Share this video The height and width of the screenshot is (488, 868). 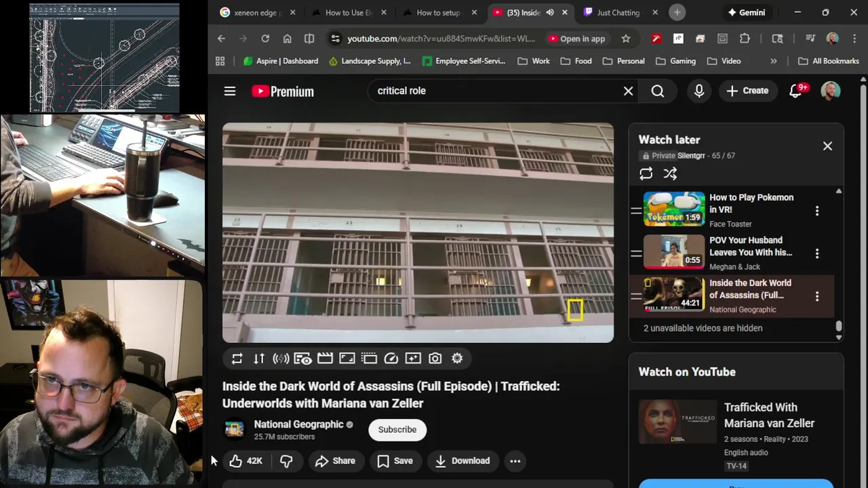(335, 461)
